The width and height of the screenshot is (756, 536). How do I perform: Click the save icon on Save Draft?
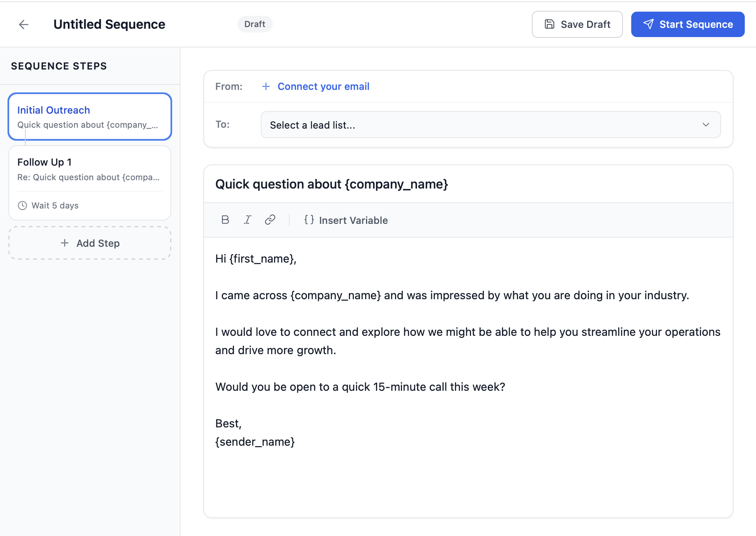pos(550,24)
